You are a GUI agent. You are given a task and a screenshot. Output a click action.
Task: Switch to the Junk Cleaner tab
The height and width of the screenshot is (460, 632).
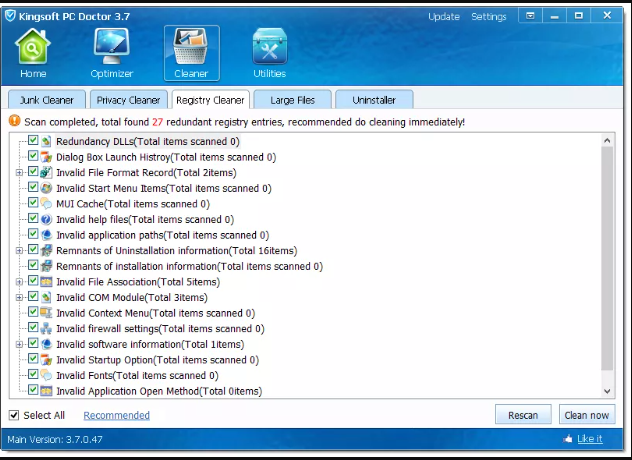point(45,100)
